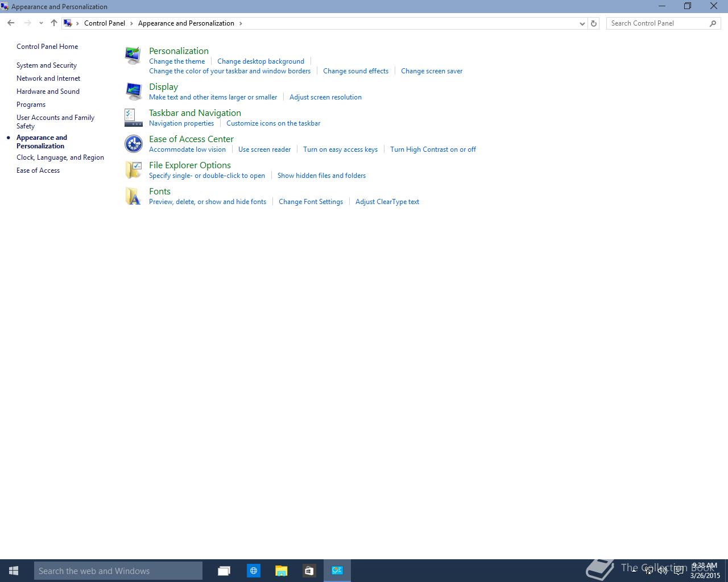Image resolution: width=728 pixels, height=582 pixels.
Task: Open the Personalization category icon
Action: coord(133,56)
